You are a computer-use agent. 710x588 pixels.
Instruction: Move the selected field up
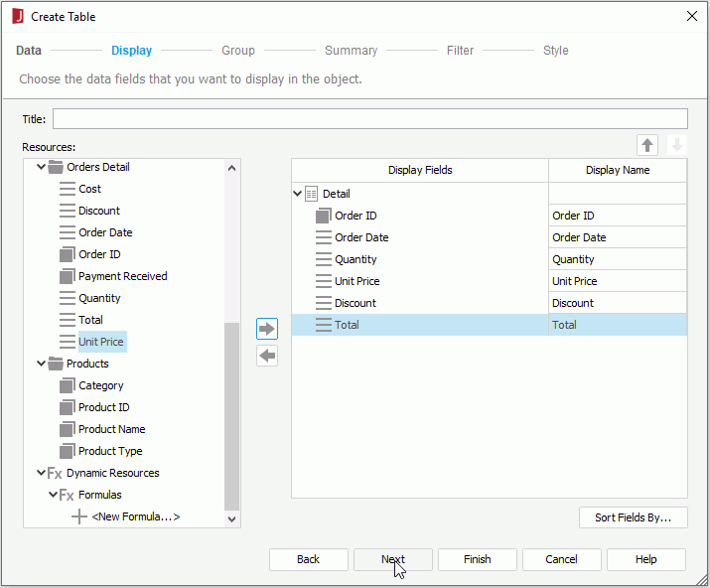tap(647, 145)
